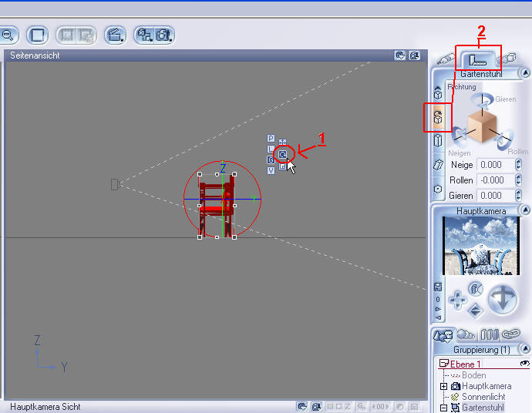Image resolution: width=532 pixels, height=413 pixels.
Task: Click the Seitenansicht maximize view icon
Action: (x=415, y=55)
